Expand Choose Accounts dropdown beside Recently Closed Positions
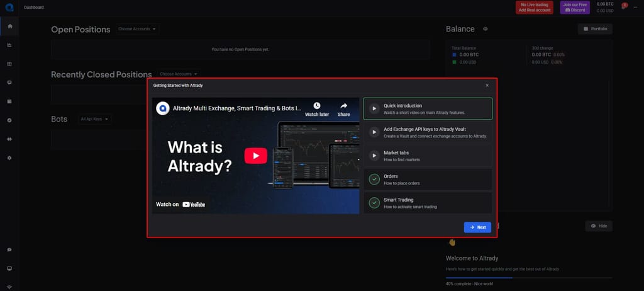The height and width of the screenshot is (291, 644). pos(179,74)
